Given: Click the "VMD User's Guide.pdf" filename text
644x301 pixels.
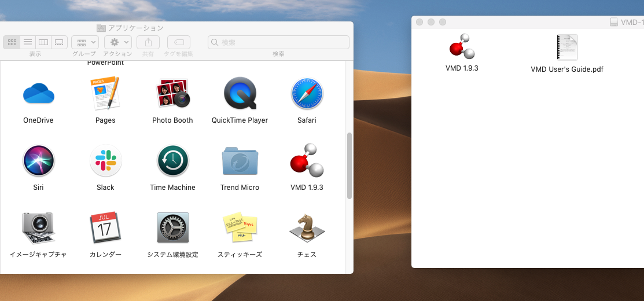Looking at the screenshot, I should [x=567, y=69].
